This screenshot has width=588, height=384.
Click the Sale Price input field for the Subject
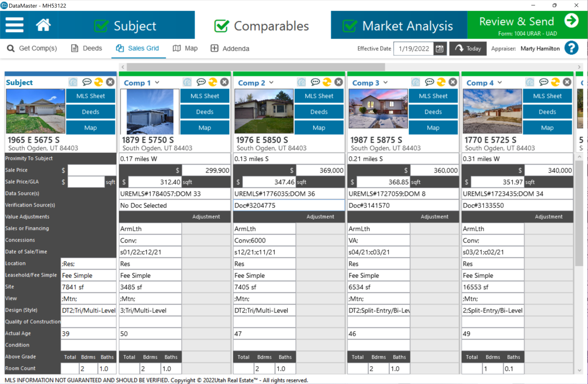(92, 170)
